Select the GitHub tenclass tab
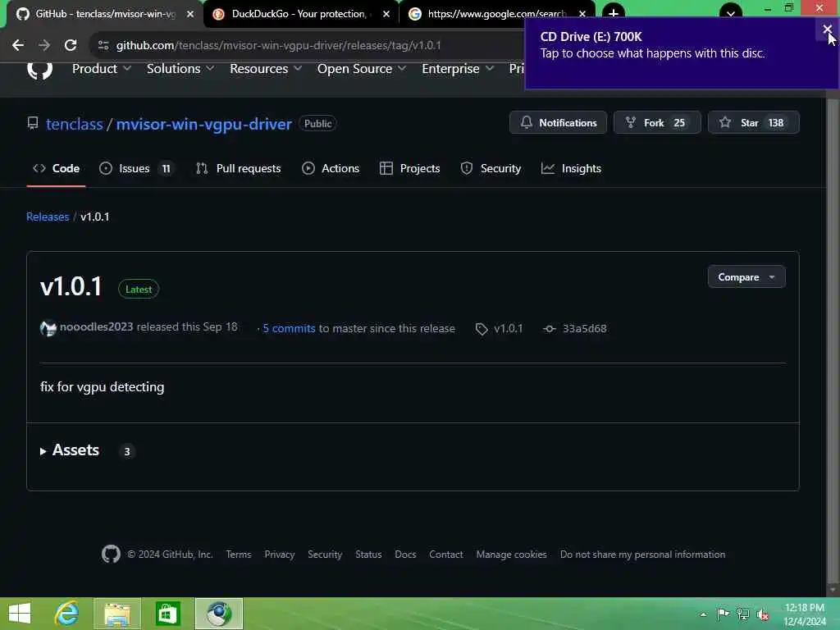Screen dimensions: 840x630 (102, 14)
